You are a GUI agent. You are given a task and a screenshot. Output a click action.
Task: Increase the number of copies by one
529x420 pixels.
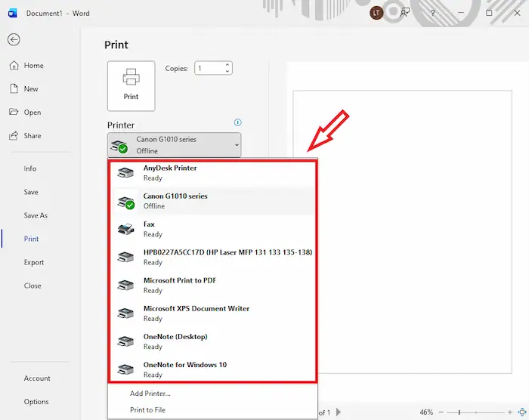[x=227, y=65]
